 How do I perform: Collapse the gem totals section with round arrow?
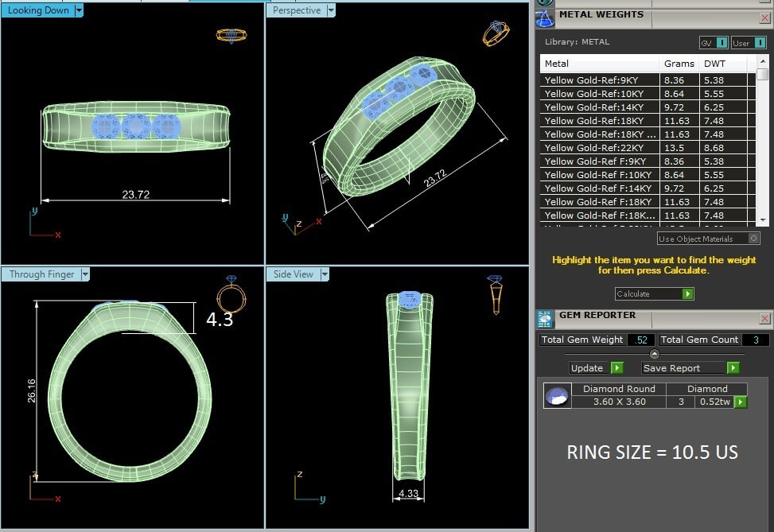(655, 354)
